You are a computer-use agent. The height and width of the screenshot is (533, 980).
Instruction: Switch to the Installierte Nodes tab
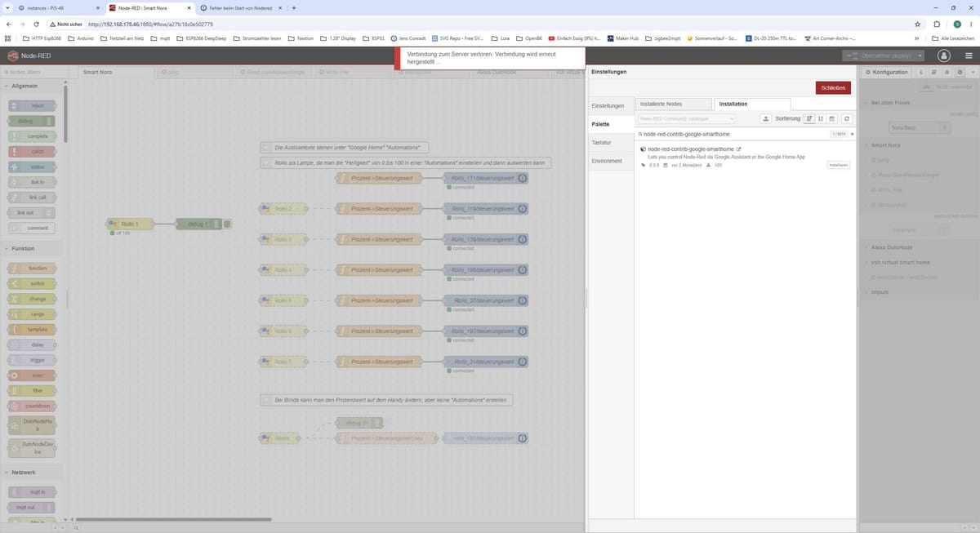673,104
